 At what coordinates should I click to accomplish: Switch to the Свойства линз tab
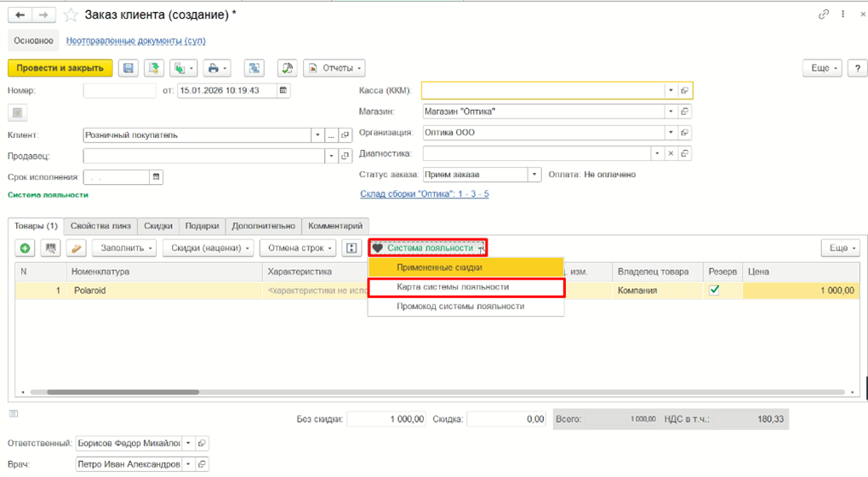click(100, 226)
